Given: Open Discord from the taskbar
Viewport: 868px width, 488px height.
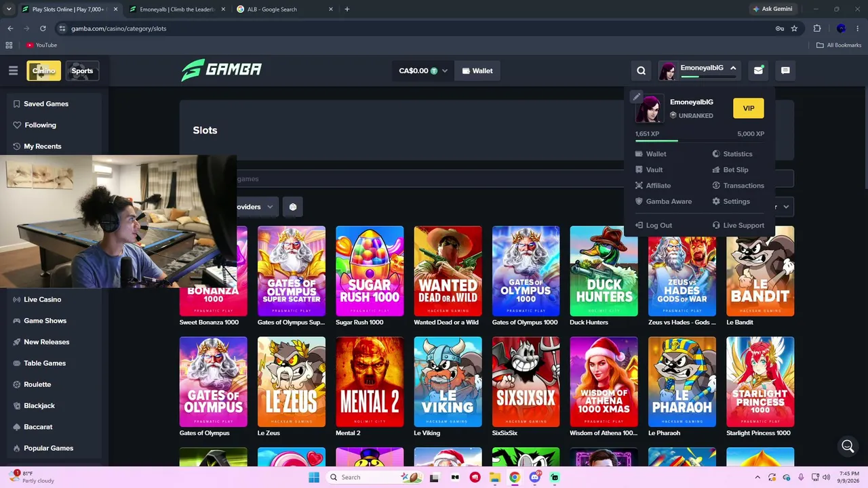Looking at the screenshot, I should pos(535,477).
